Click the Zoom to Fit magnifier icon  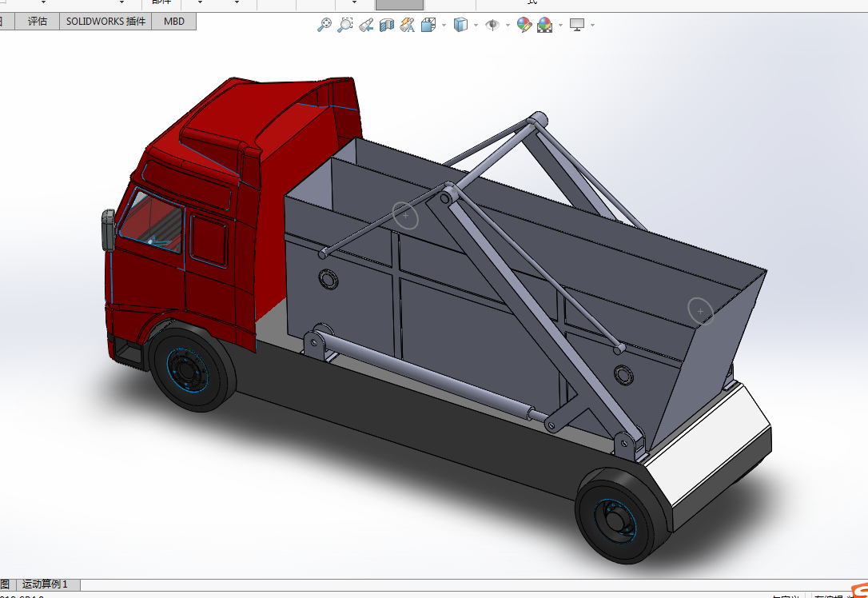pyautogui.click(x=324, y=25)
